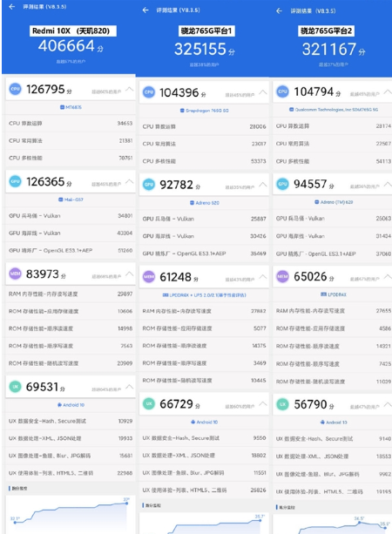The height and width of the screenshot is (534, 392).
Task: Open Mali-G57 GPU label link
Action: click(x=71, y=199)
